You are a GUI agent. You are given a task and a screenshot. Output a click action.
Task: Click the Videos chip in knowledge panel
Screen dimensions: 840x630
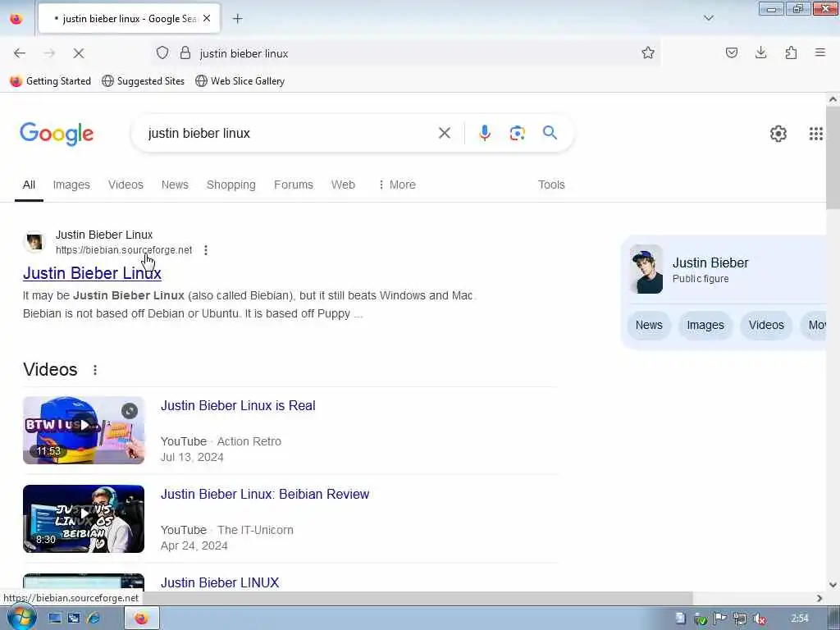click(x=766, y=325)
